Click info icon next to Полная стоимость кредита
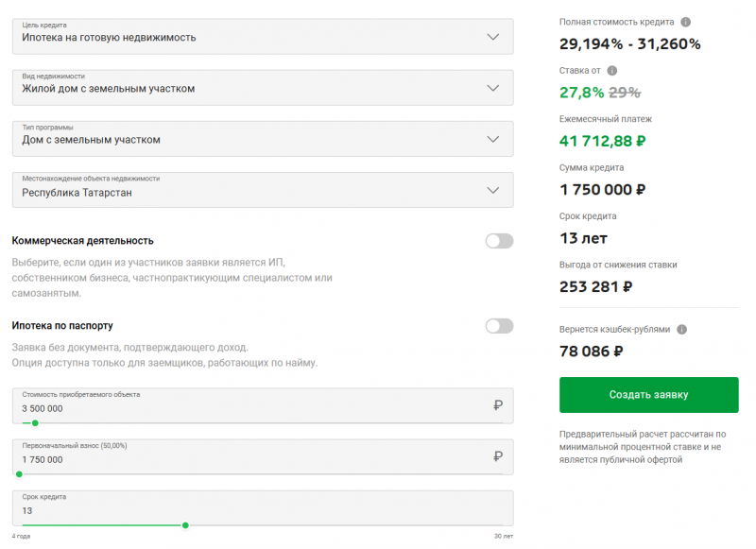 click(x=686, y=22)
